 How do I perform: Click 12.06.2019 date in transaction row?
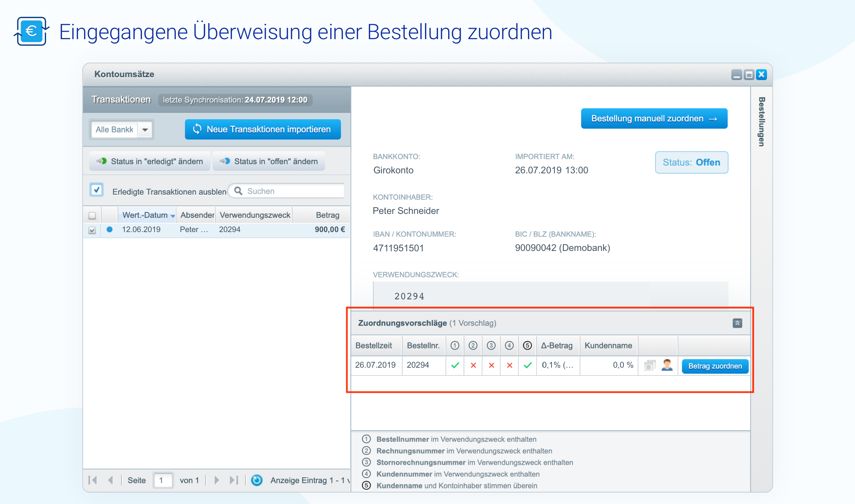point(141,230)
